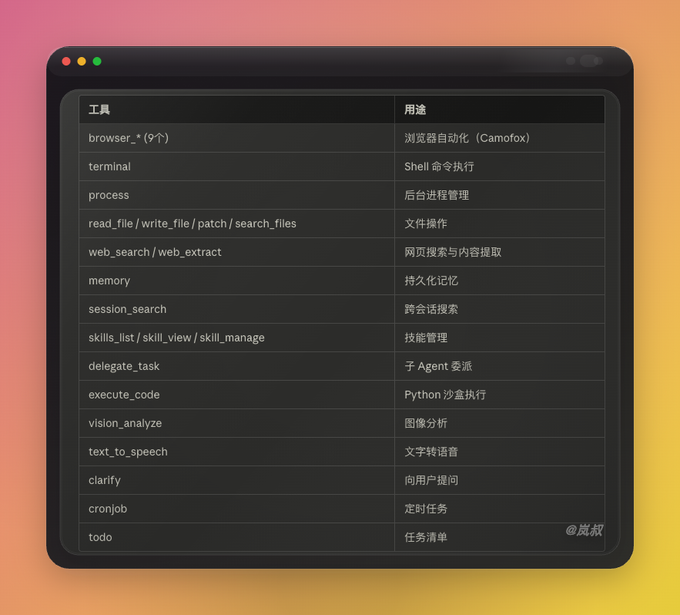The image size is (680, 615).
Task: Click the red close window button
Action: 66,61
